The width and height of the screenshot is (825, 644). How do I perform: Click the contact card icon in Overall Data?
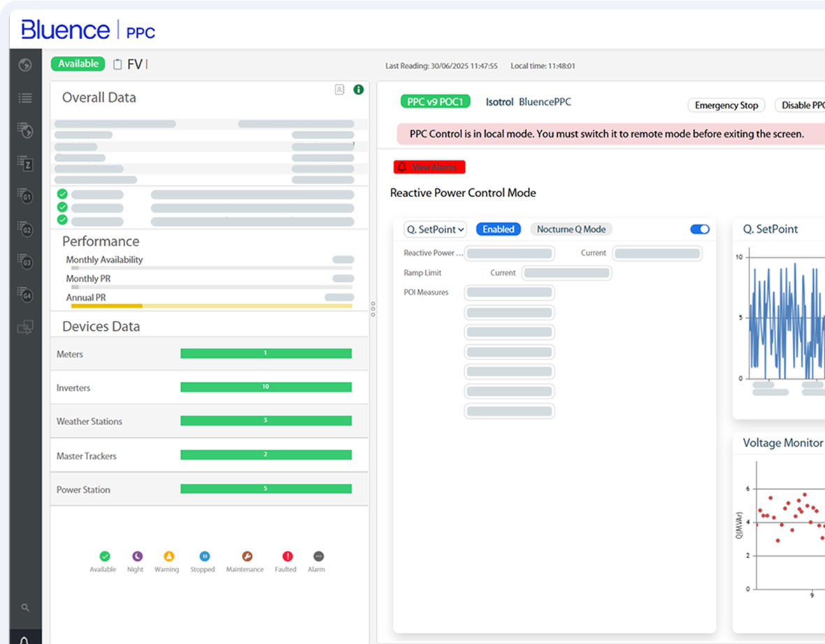click(x=339, y=90)
